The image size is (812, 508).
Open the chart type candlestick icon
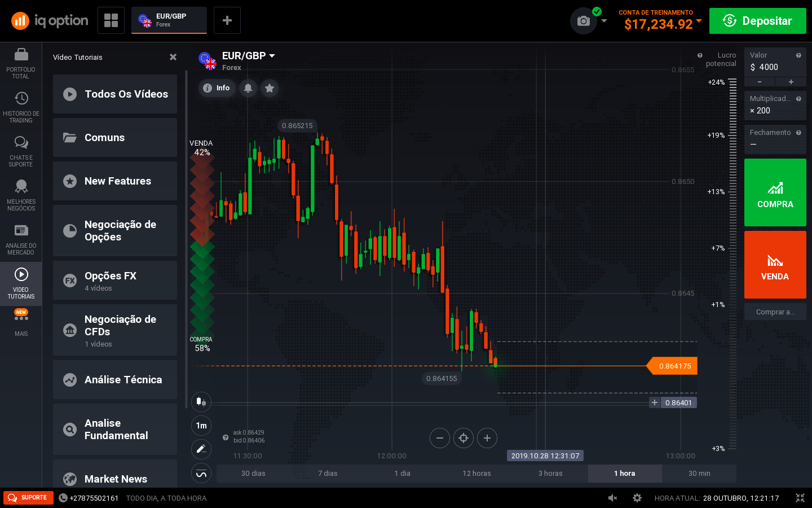[201, 402]
